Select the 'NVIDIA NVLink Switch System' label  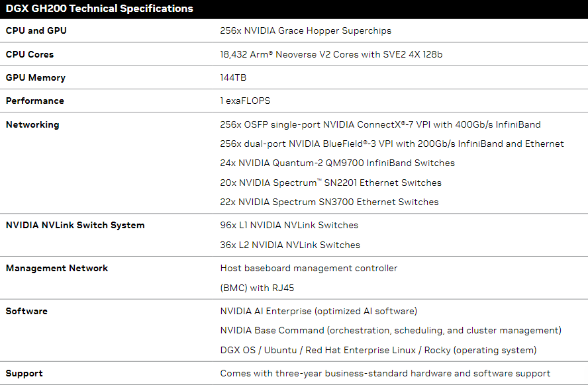tap(75, 225)
